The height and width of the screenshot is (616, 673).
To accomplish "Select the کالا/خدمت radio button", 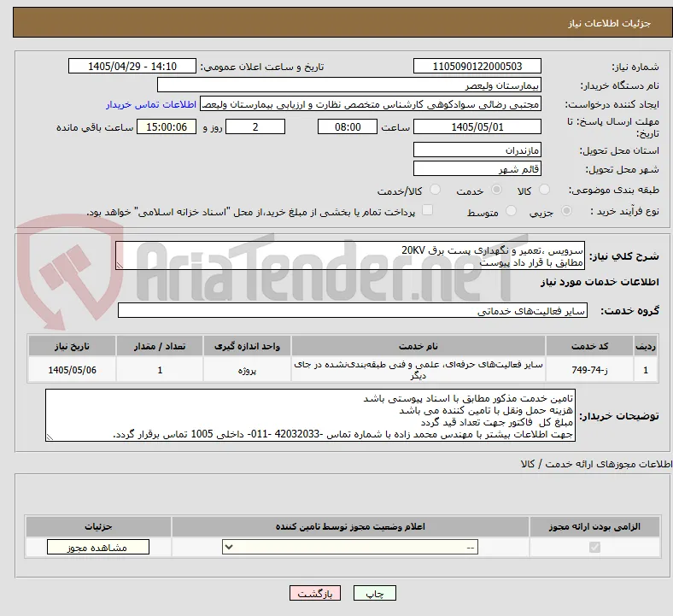I will pyautogui.click(x=435, y=190).
